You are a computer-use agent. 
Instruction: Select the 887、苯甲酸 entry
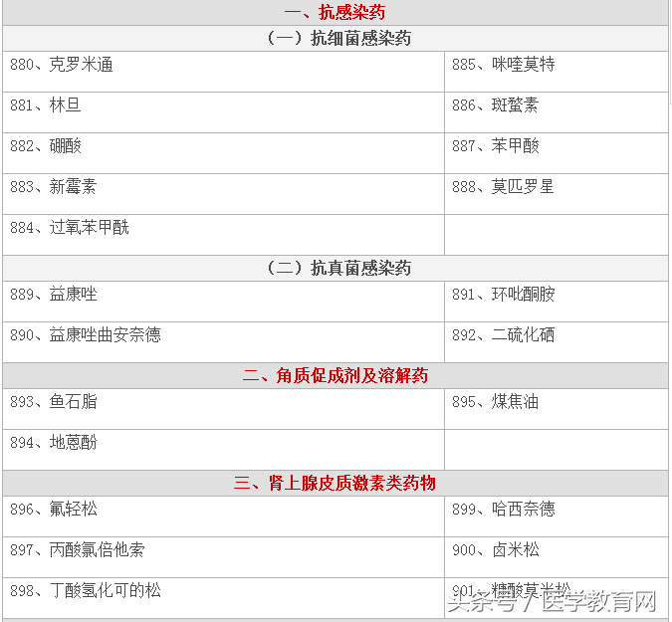coord(496,146)
